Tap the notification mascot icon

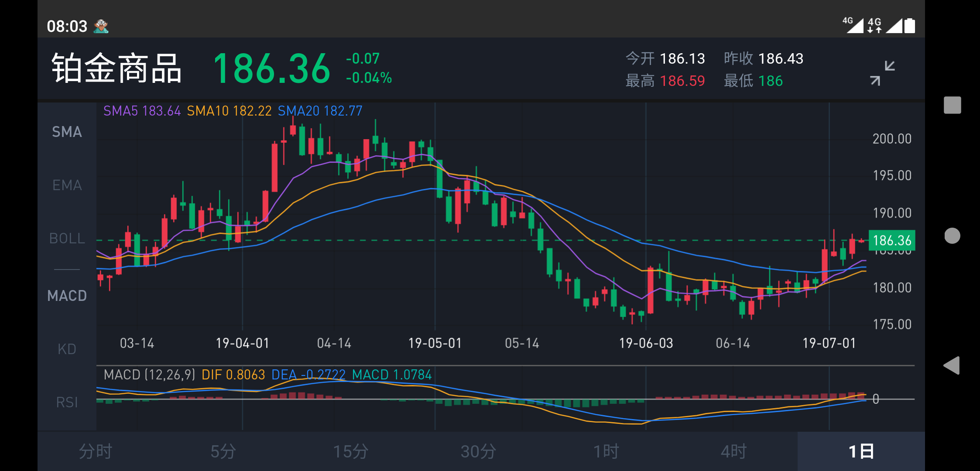101,26
